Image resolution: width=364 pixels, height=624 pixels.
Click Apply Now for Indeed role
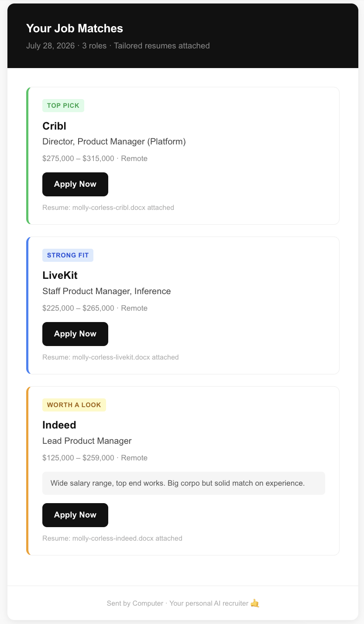pyautogui.click(x=75, y=515)
